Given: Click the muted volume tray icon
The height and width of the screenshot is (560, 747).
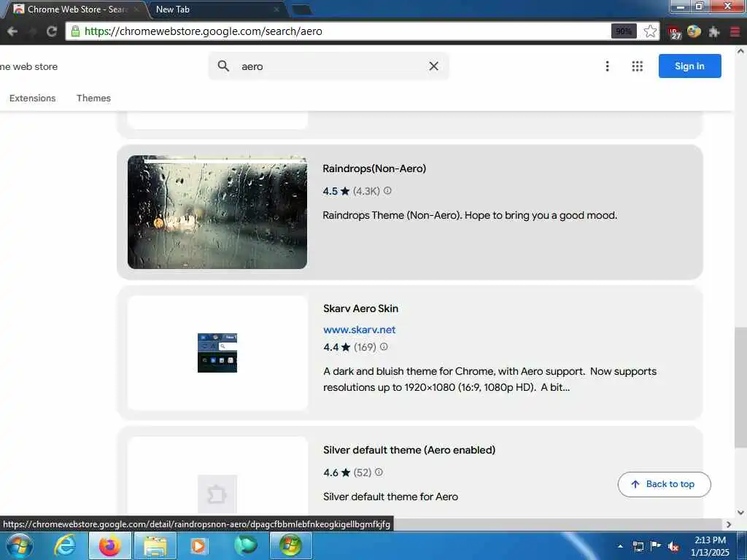Looking at the screenshot, I should click(x=673, y=547).
